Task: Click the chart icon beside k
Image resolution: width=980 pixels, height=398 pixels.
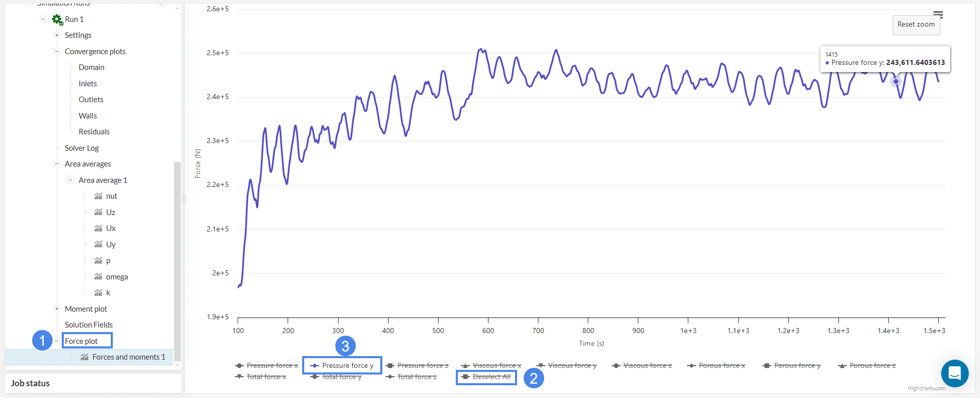Action: click(99, 293)
